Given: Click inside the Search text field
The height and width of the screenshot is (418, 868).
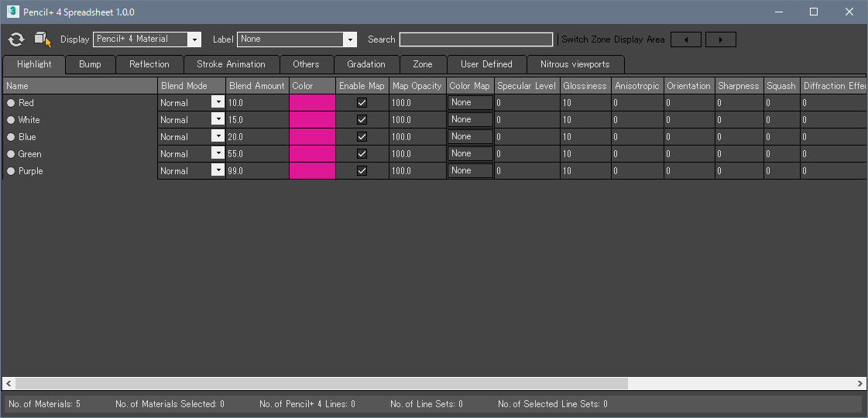Looking at the screenshot, I should [476, 39].
